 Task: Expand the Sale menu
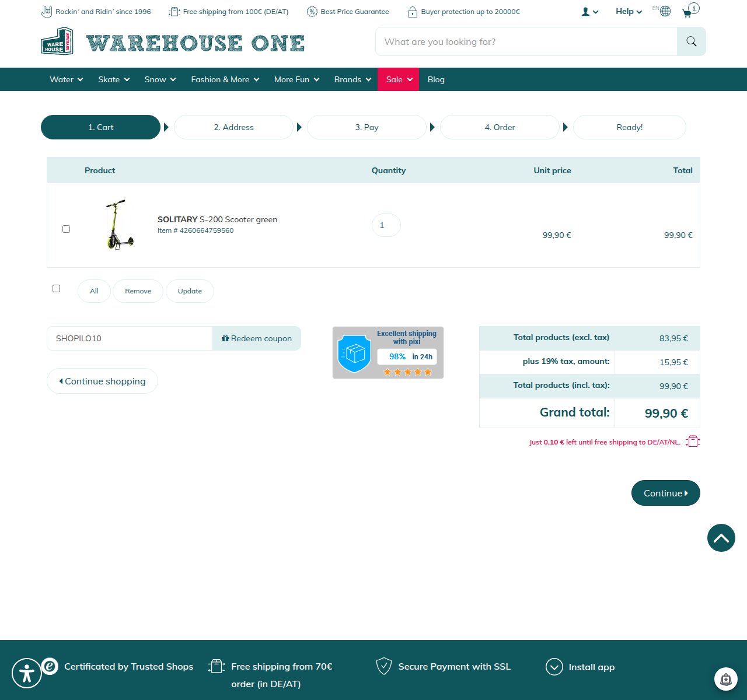point(399,79)
